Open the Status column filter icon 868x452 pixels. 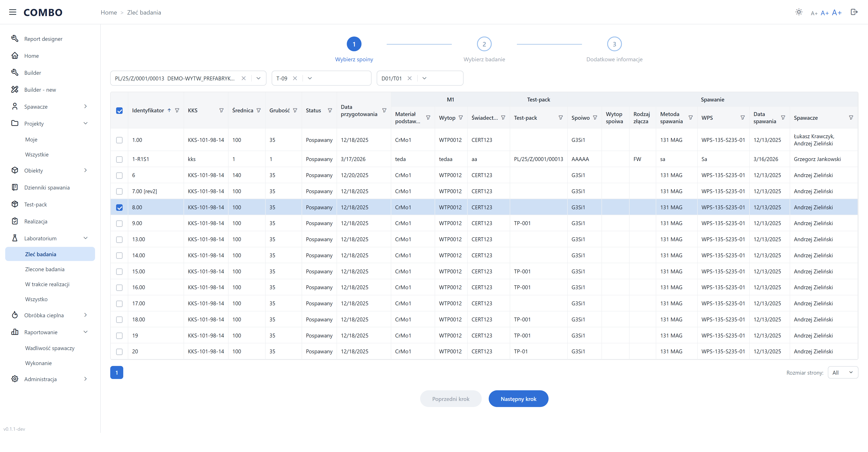tap(330, 110)
